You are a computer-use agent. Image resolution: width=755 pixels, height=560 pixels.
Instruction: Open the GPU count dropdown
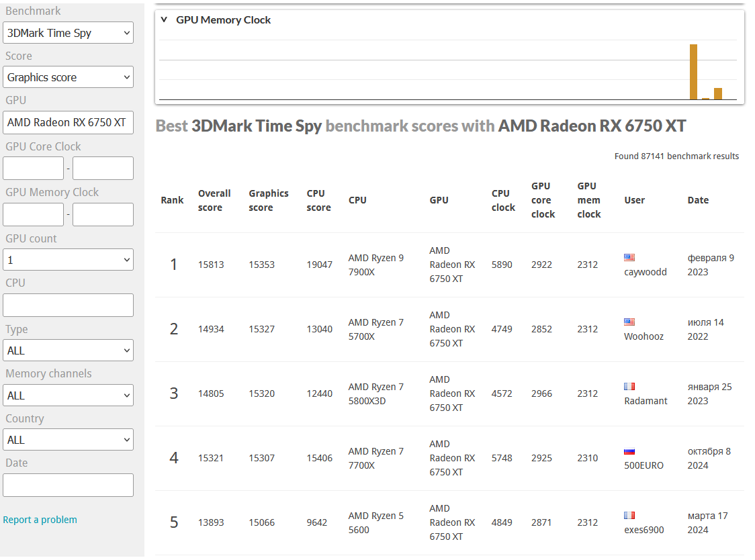(68, 260)
